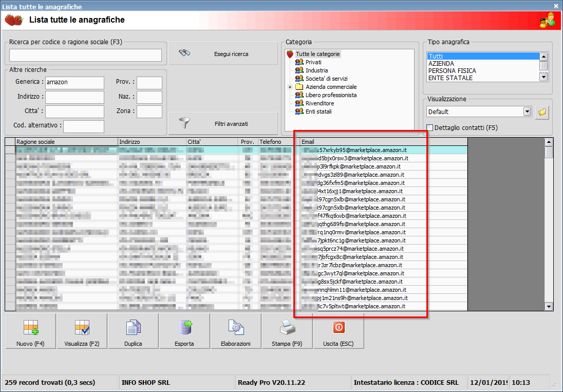
Task: Select Tutti in Tipo anagrafica list
Action: pos(483,56)
